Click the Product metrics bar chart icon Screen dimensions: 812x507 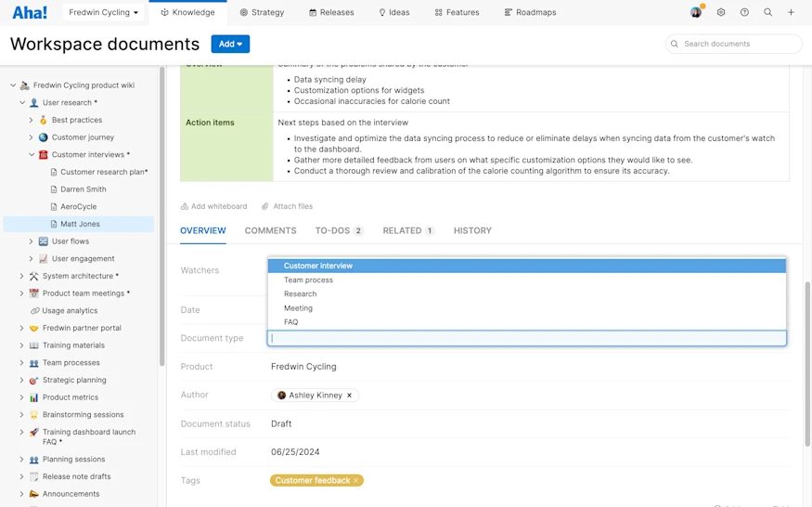tap(33, 397)
